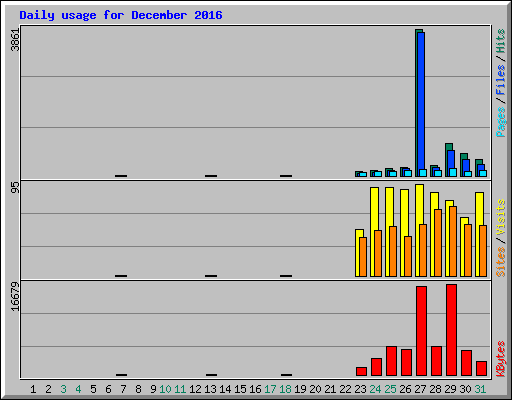
Task: Click day label 7 on the x-axis
Action: coord(123,389)
